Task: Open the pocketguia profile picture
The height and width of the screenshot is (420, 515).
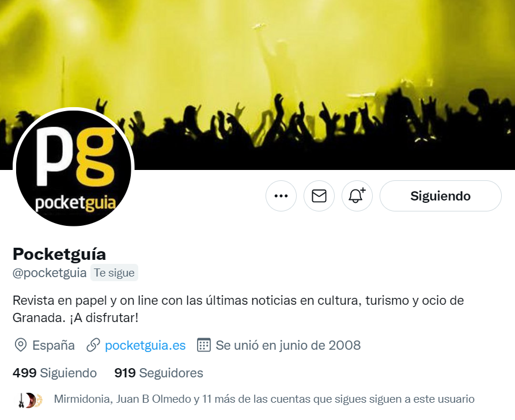Action: tap(74, 168)
